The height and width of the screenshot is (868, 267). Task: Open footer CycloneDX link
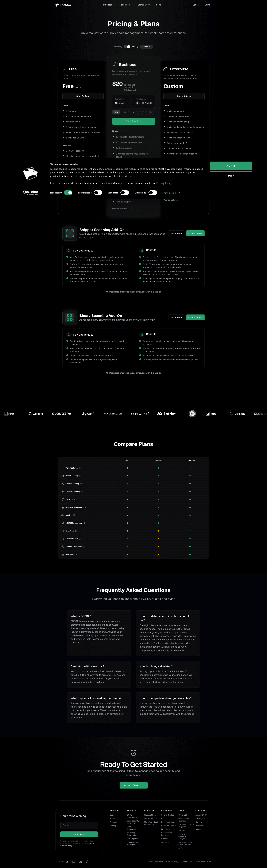tap(183, 815)
